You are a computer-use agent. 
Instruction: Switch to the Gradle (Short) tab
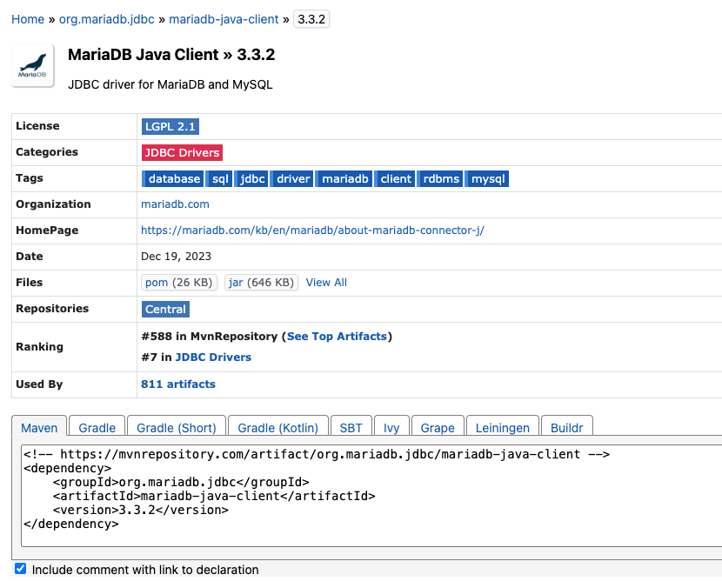pos(177,428)
